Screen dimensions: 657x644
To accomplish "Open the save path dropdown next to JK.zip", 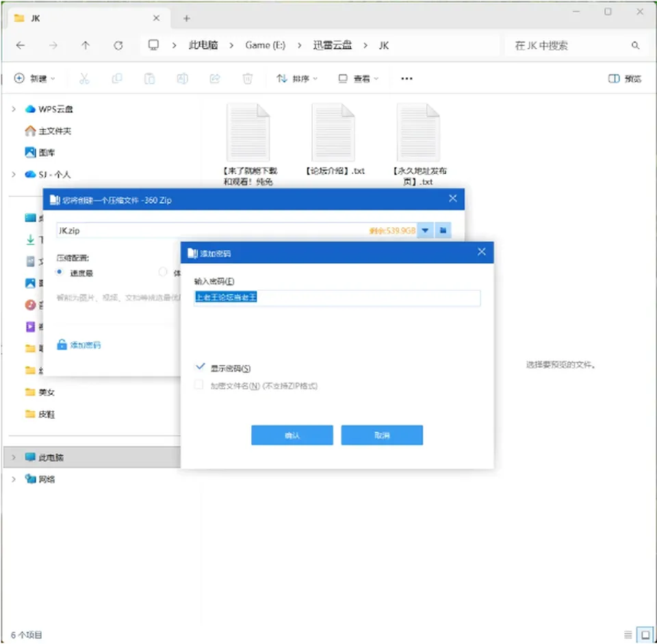I will pyautogui.click(x=425, y=230).
